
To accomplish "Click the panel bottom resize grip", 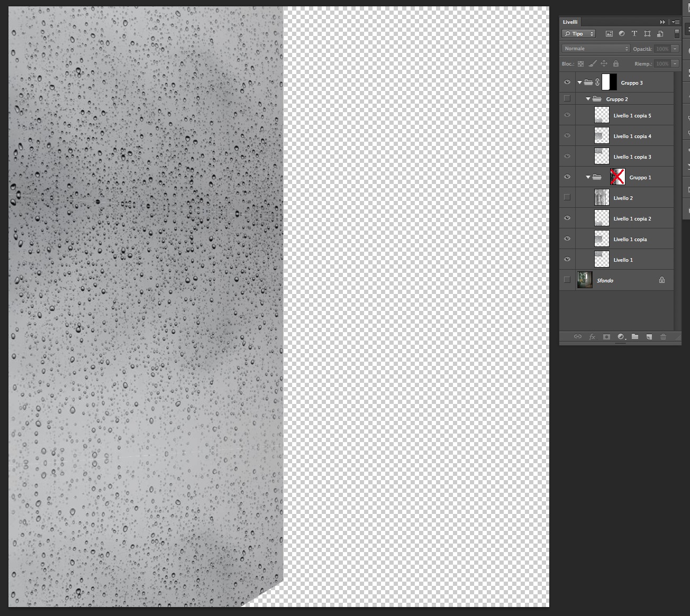I will tap(621, 344).
